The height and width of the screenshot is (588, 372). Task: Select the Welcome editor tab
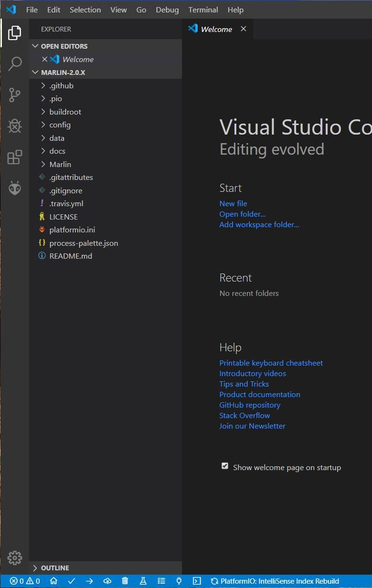[217, 29]
